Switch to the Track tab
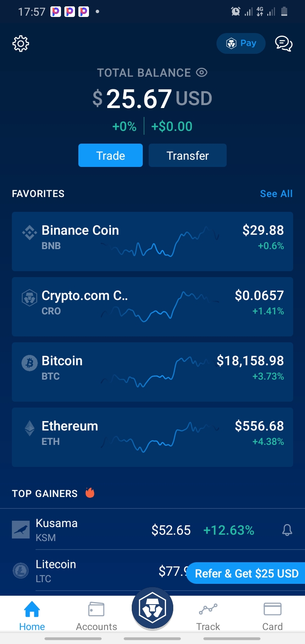 [x=208, y=616]
